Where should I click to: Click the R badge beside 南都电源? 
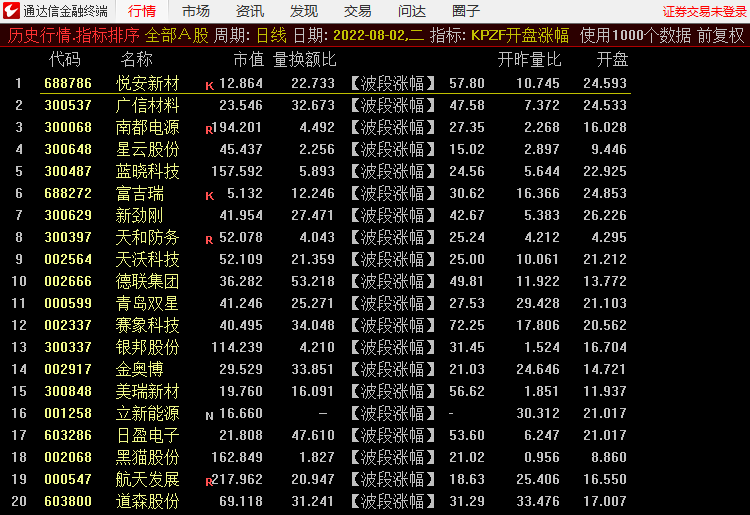point(209,130)
